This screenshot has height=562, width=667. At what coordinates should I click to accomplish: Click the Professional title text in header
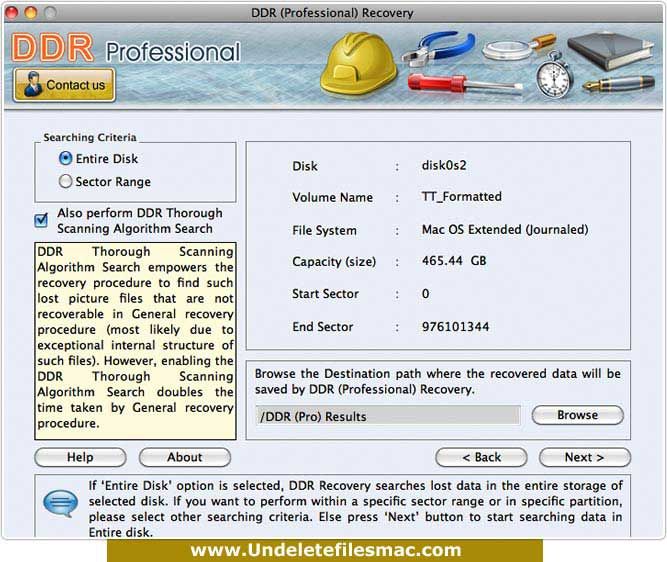point(173,52)
